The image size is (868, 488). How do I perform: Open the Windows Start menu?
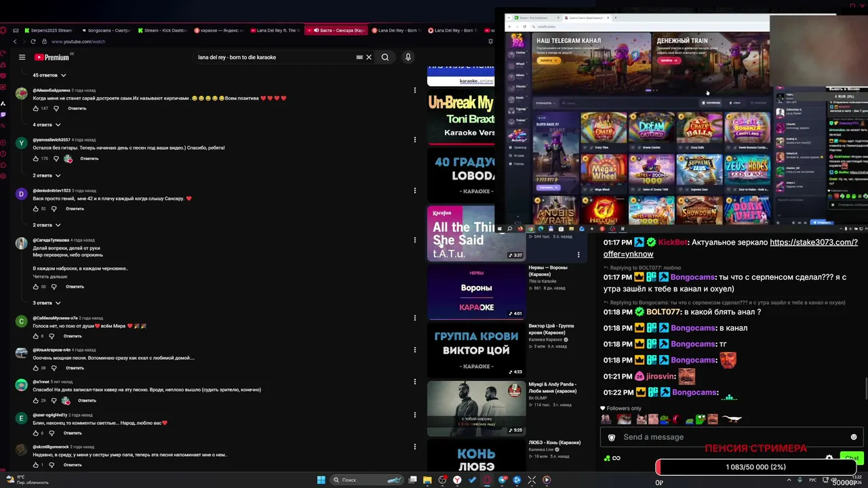click(x=321, y=480)
